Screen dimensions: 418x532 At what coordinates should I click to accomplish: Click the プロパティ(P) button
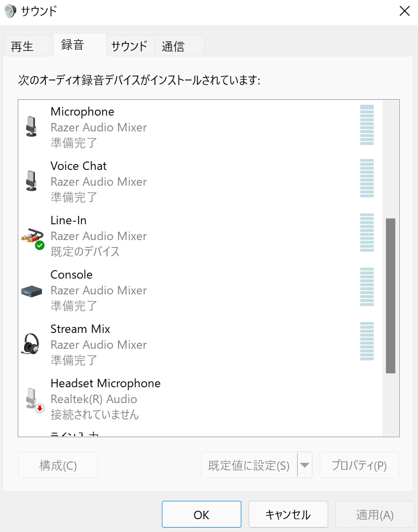coord(359,465)
